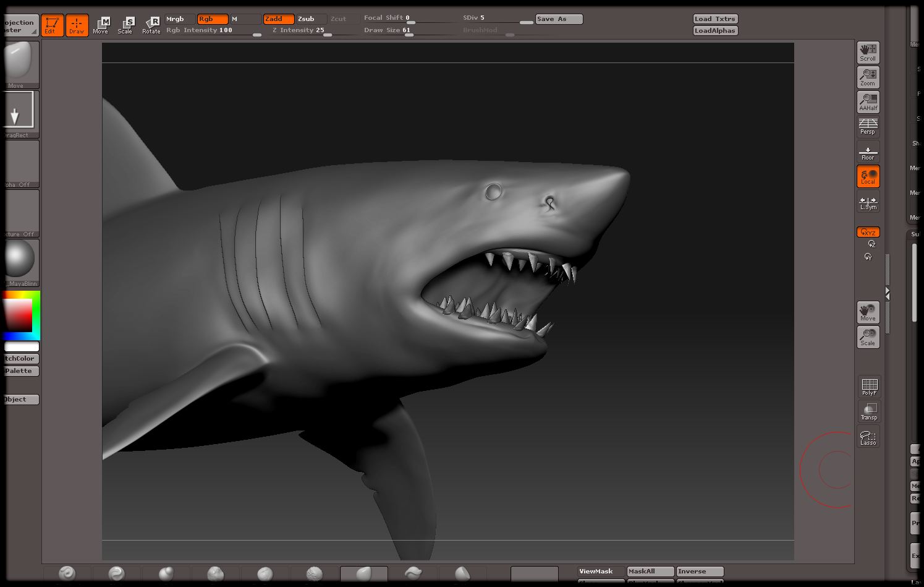This screenshot has width=924, height=587.
Task: Toggle Transp transparency mode
Action: point(869,411)
